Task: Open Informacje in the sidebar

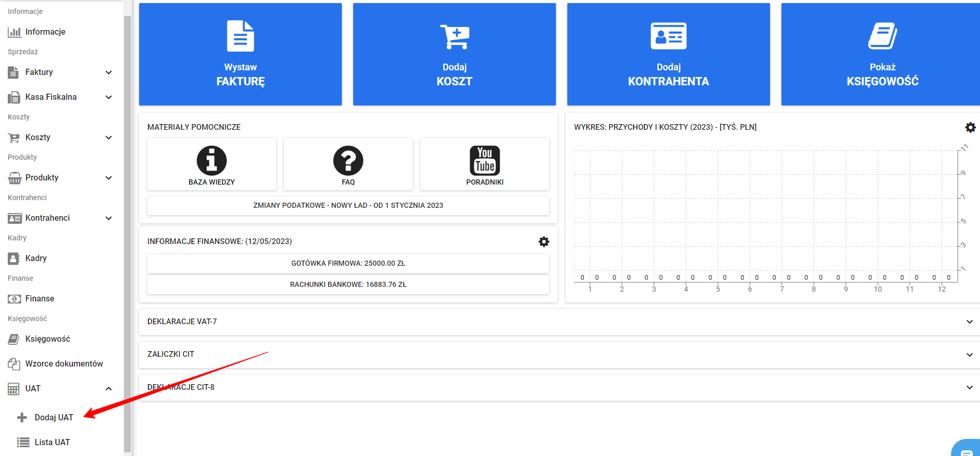Action: 45,32
